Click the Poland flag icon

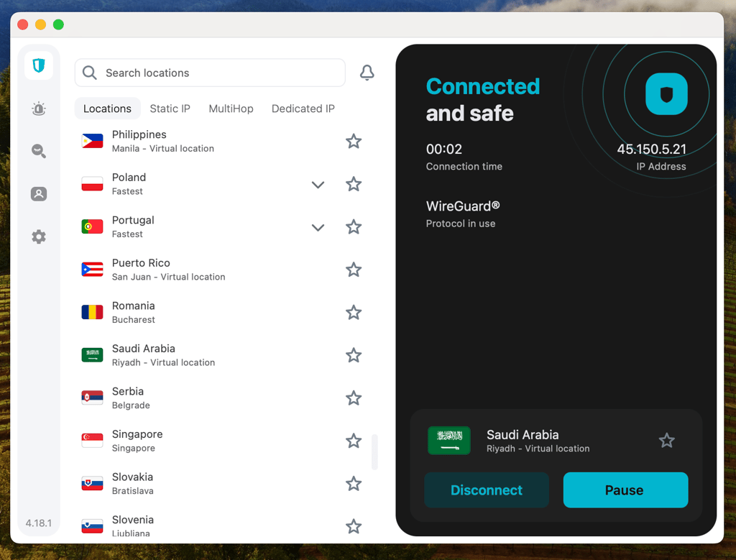(93, 183)
